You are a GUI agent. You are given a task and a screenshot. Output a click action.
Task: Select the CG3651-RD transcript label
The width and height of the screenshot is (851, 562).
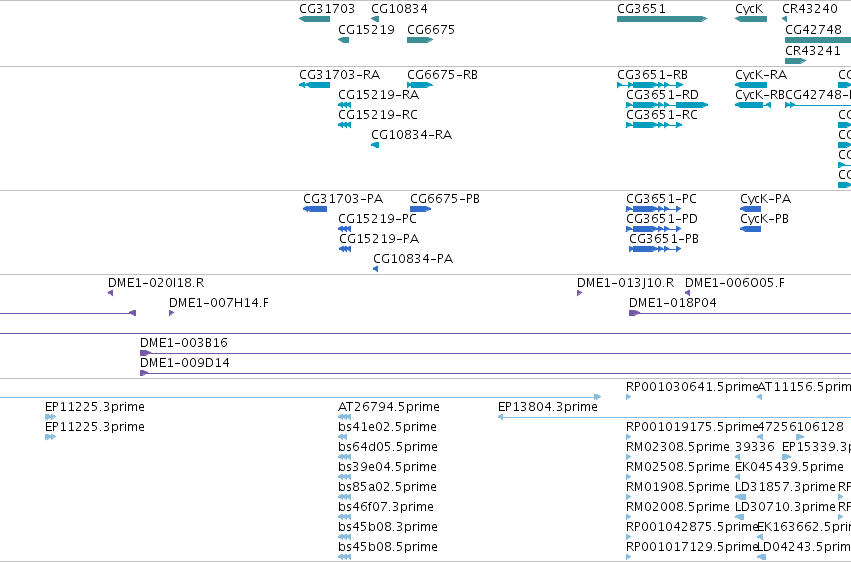(x=662, y=95)
